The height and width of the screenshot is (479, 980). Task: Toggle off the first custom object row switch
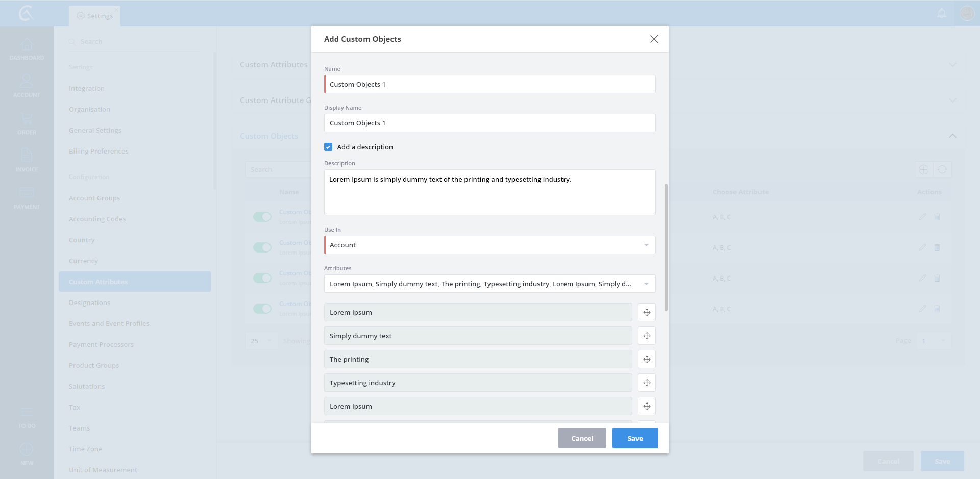click(x=262, y=217)
